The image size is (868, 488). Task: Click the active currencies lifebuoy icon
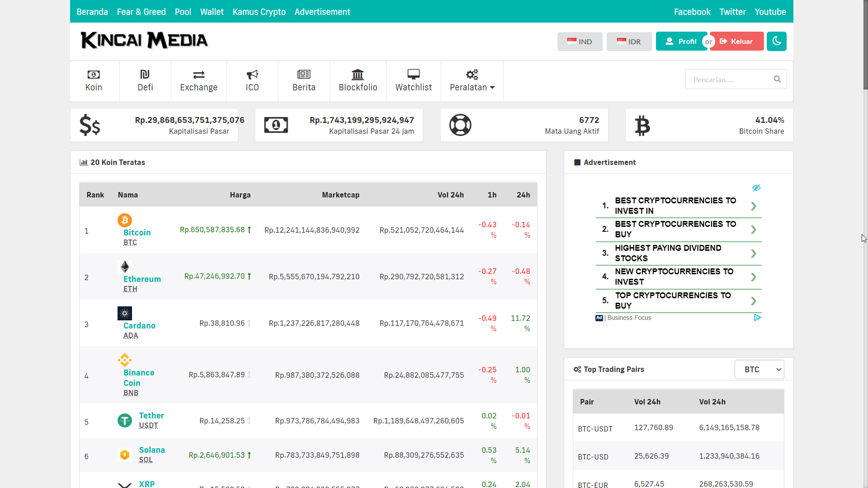(460, 125)
